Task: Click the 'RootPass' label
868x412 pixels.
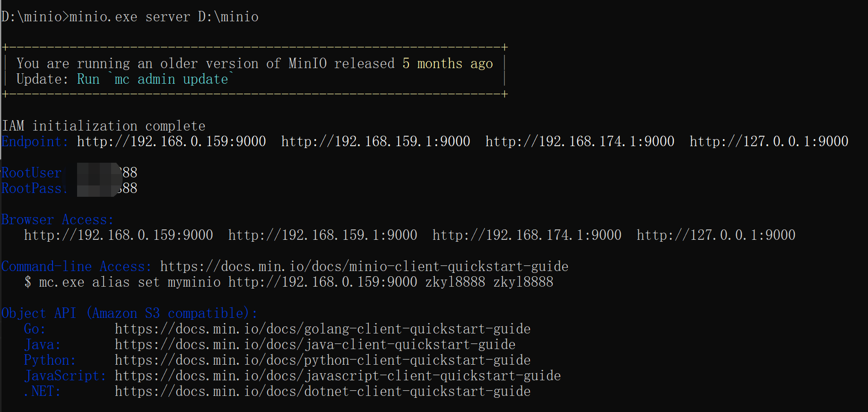Action: (32, 188)
